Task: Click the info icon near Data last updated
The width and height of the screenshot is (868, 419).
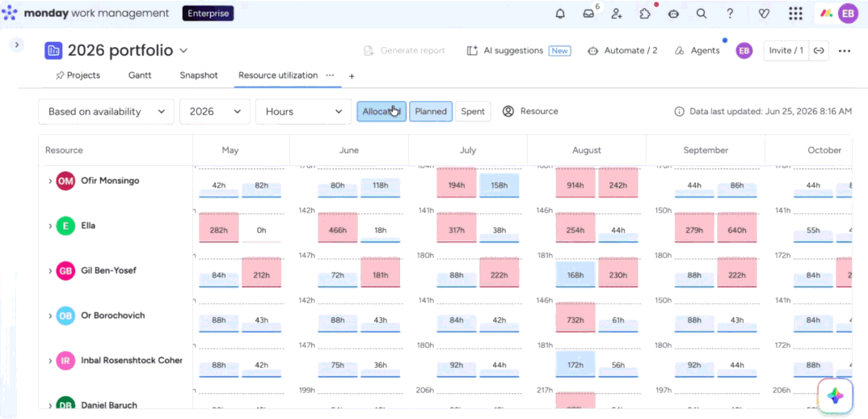Action: pyautogui.click(x=679, y=112)
